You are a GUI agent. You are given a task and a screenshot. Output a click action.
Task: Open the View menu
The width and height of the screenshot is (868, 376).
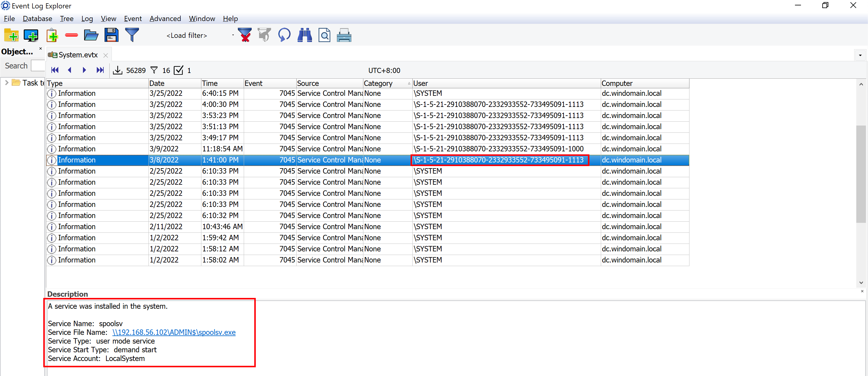(x=108, y=19)
